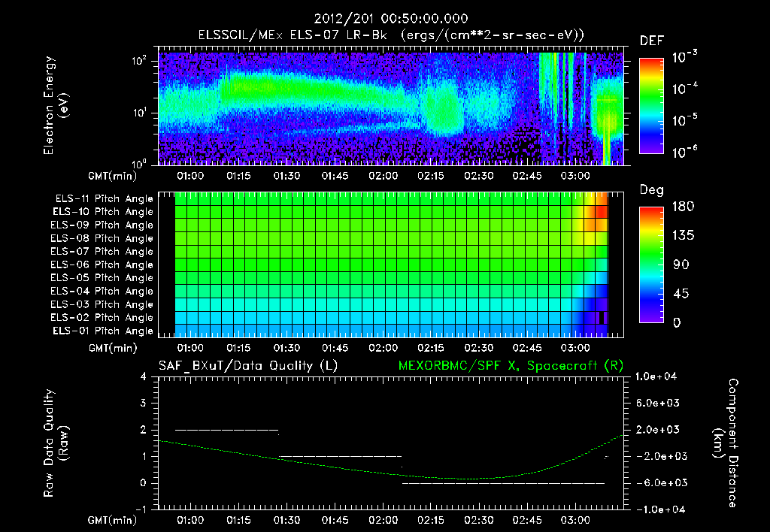Select the ELS-08 Pitch Angle row label

[x=102, y=238]
